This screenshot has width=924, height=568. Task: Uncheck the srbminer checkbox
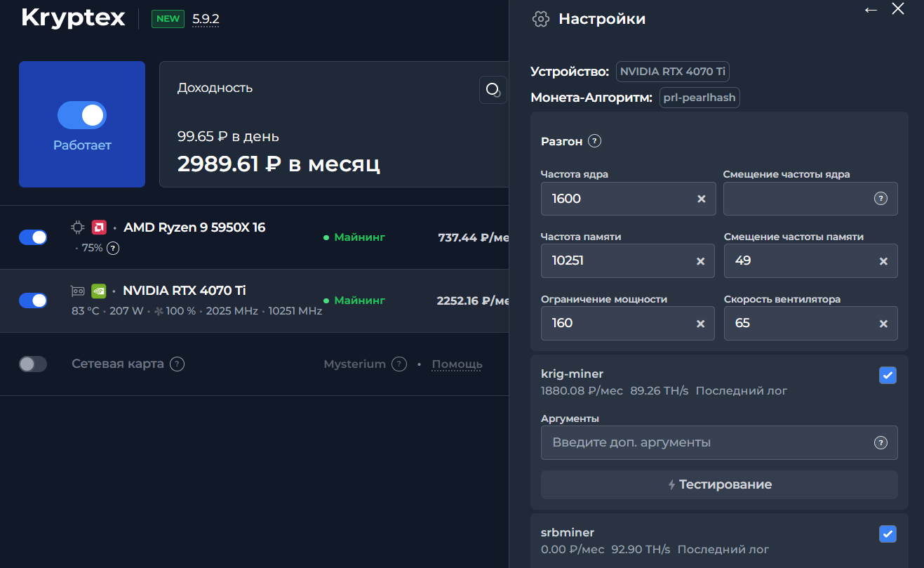(888, 534)
